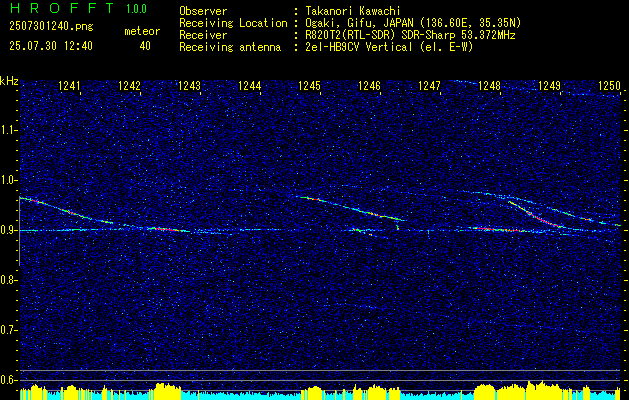Click the version number 1.0.0
Screen dimensions: 629x400
click(x=136, y=9)
